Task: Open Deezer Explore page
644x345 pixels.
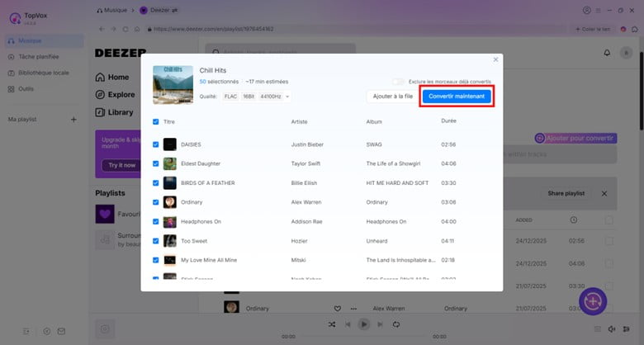Action: (115, 94)
